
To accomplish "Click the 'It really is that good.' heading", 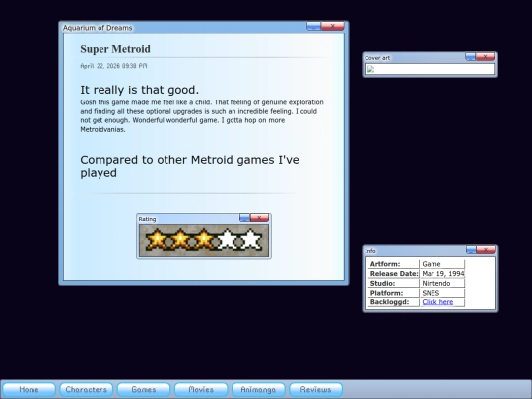I will 140,90.
